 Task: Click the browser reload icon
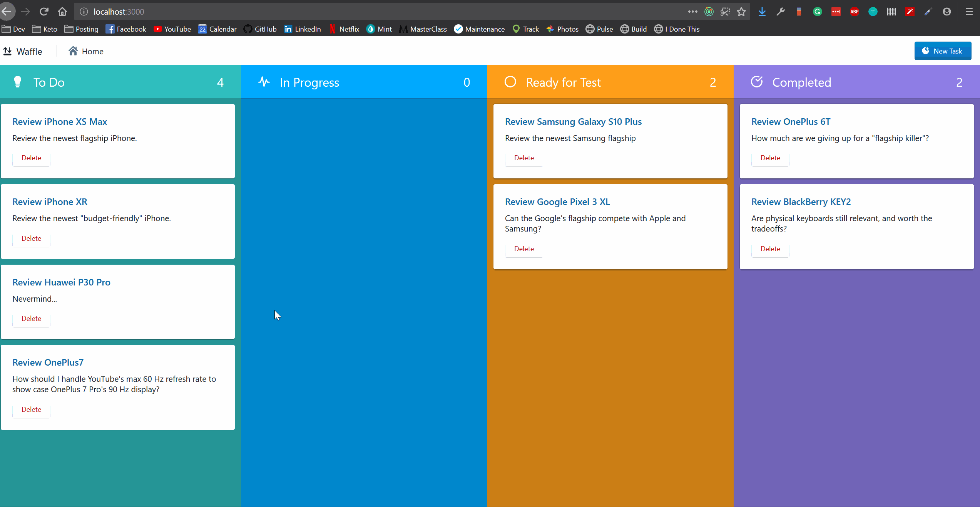(44, 12)
